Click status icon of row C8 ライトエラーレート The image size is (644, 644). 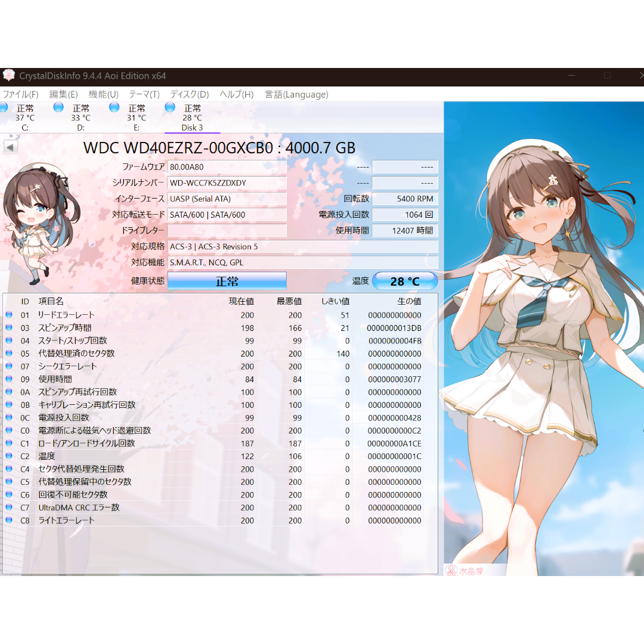pos(9,519)
